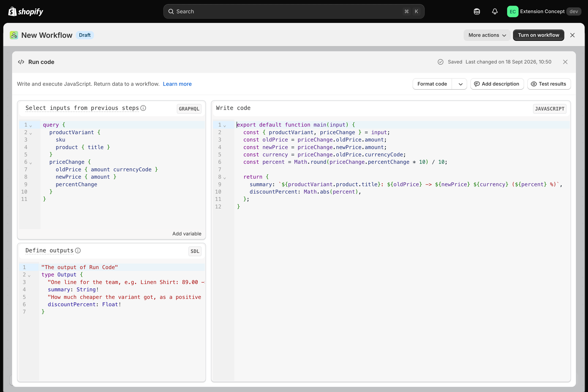Image resolution: width=588 pixels, height=392 pixels.
Task: Open the More actions dropdown
Action: [x=487, y=35]
